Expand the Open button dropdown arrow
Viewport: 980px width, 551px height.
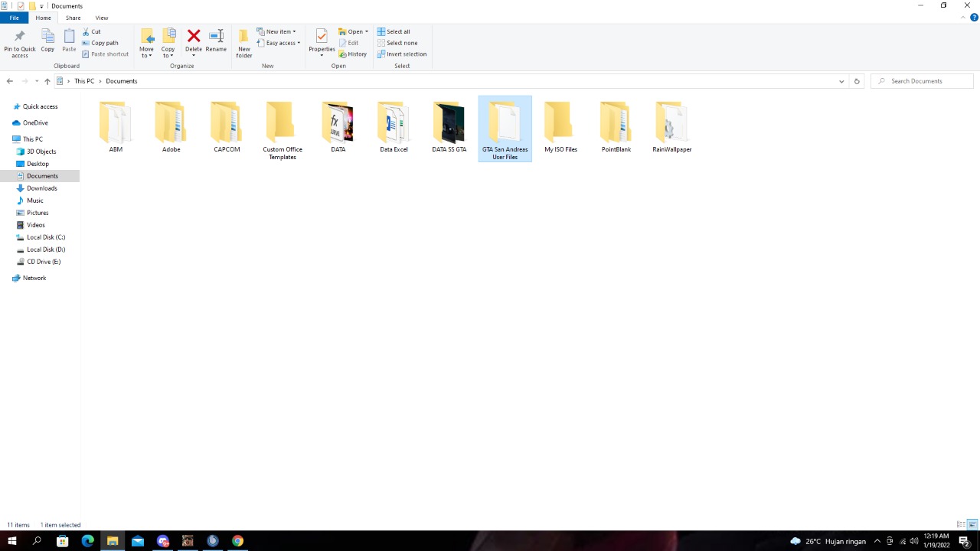pos(367,31)
